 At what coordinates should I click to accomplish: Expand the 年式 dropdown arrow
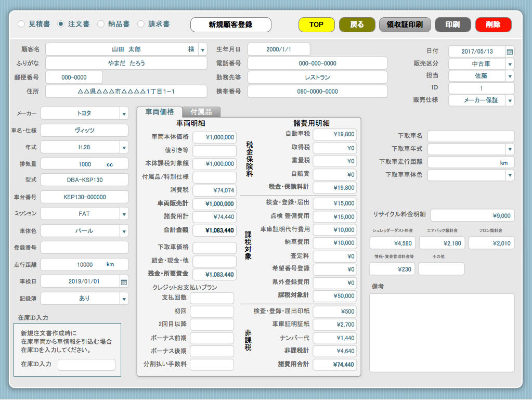pos(124,148)
